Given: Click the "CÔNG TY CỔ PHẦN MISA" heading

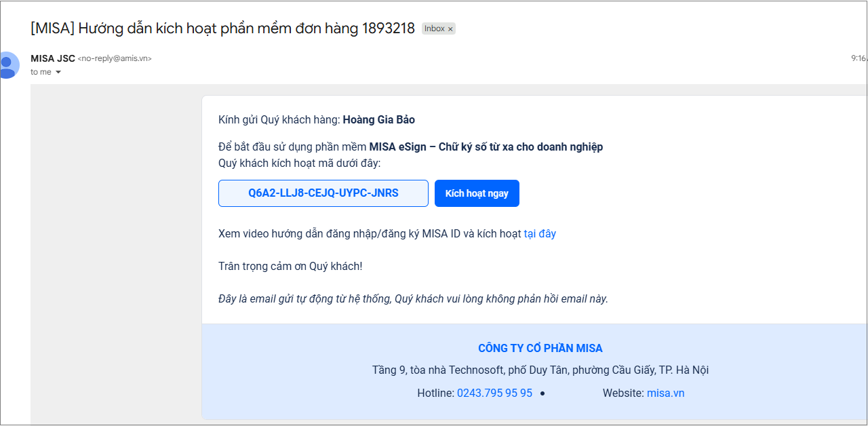Looking at the screenshot, I should [540, 349].
